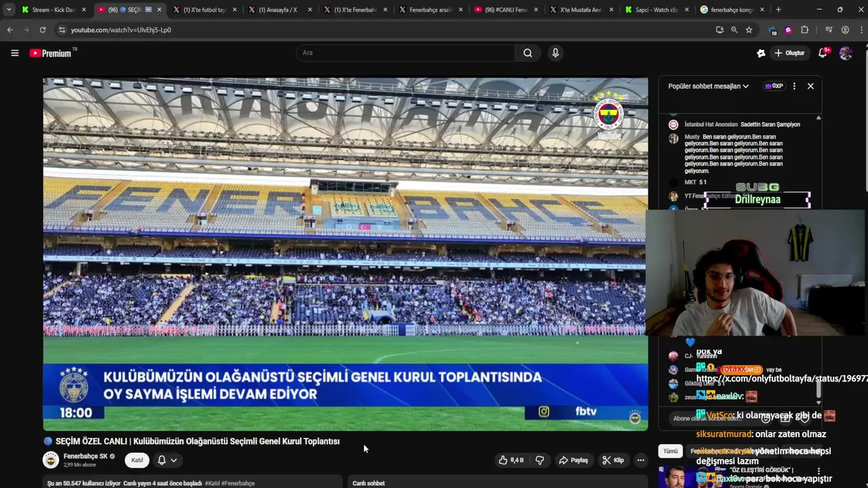The image size is (868, 488).
Task: Reload the page in browser
Action: (43, 30)
